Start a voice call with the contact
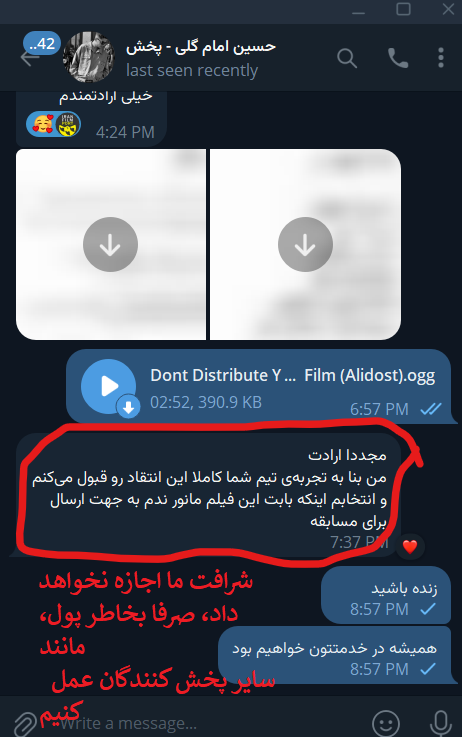The image size is (462, 737). point(398,58)
